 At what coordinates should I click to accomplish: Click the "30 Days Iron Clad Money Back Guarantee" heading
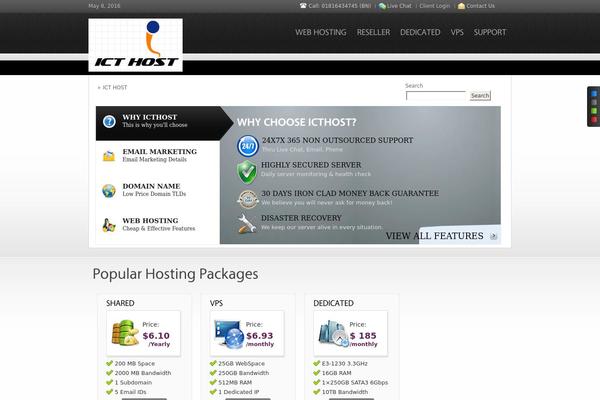(350, 193)
